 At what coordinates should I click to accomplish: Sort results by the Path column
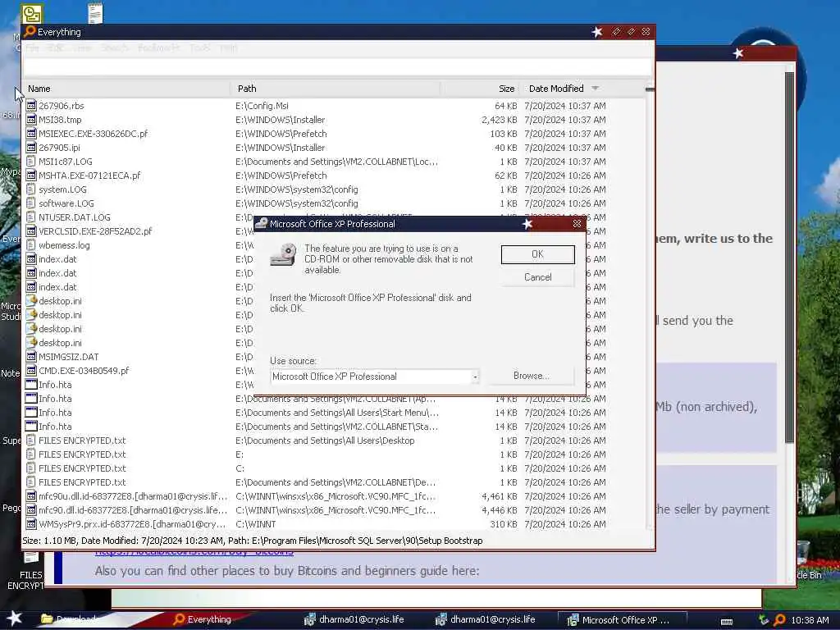pyautogui.click(x=336, y=89)
